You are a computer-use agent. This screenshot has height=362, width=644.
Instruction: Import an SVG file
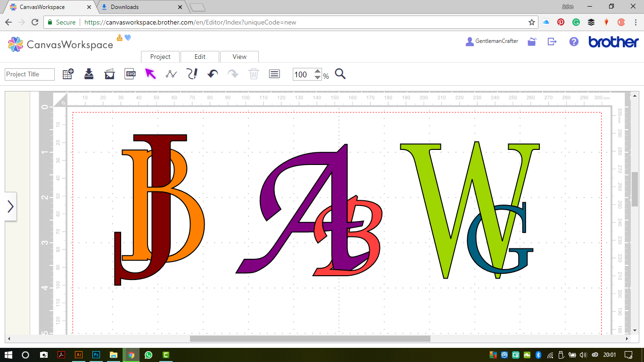click(x=130, y=74)
